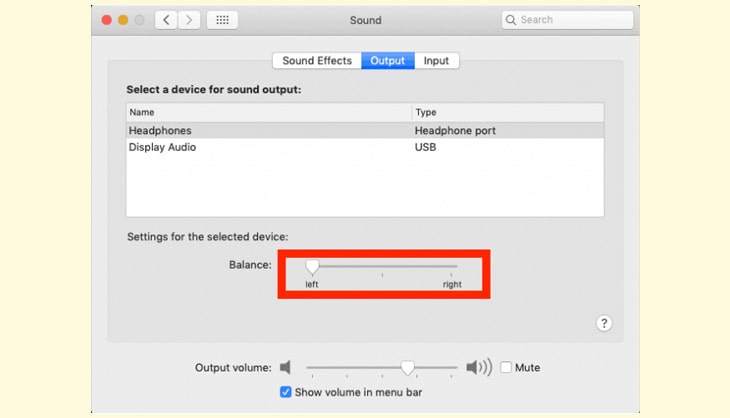Minimize the Sound window

pos(123,20)
